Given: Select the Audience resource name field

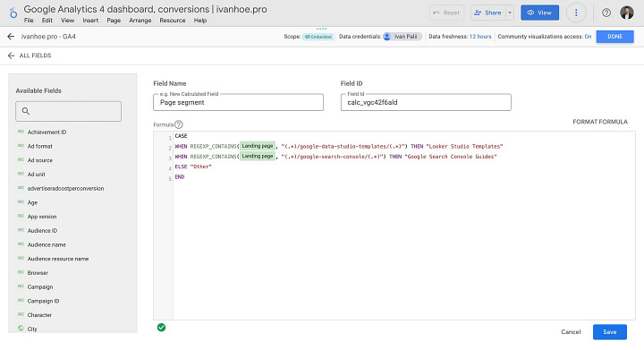Looking at the screenshot, I should point(58,259).
